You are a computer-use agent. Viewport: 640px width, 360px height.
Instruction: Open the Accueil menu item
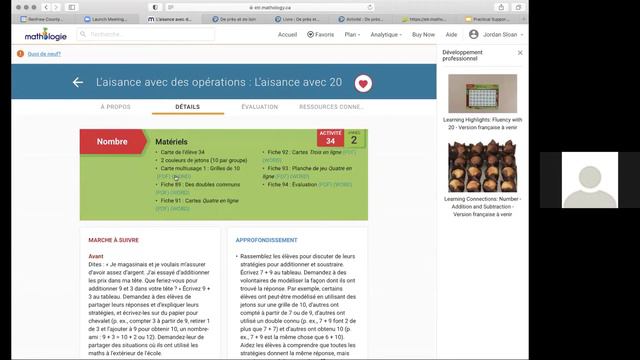[x=287, y=35]
